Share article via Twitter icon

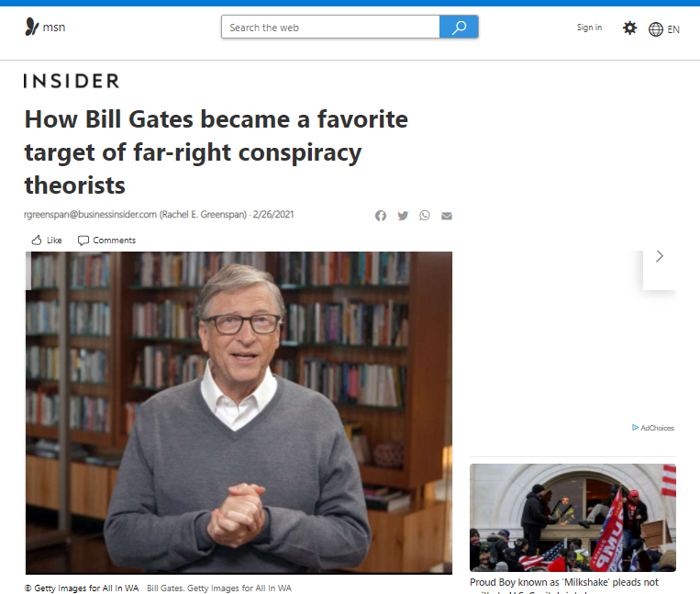(x=403, y=216)
